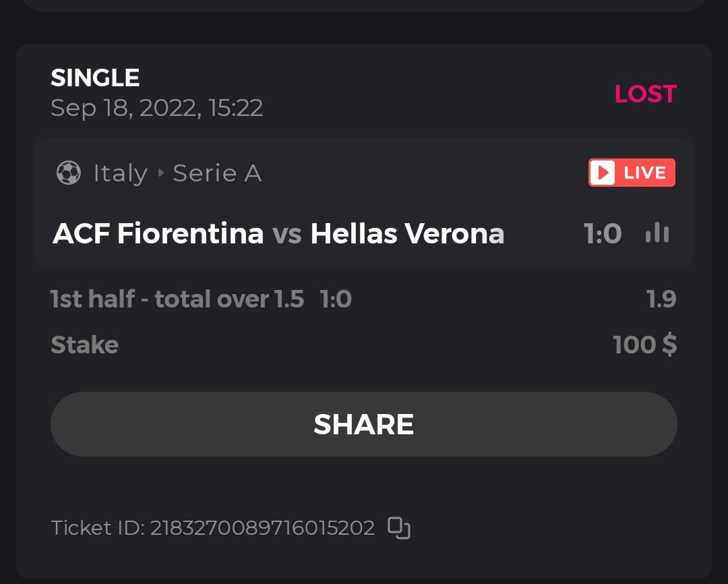
Task: Click the match score 1:0 beside stats icon
Action: (x=602, y=234)
